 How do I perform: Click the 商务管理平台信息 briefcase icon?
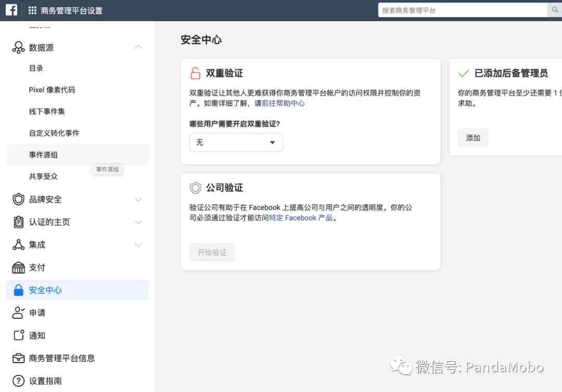[x=18, y=358]
